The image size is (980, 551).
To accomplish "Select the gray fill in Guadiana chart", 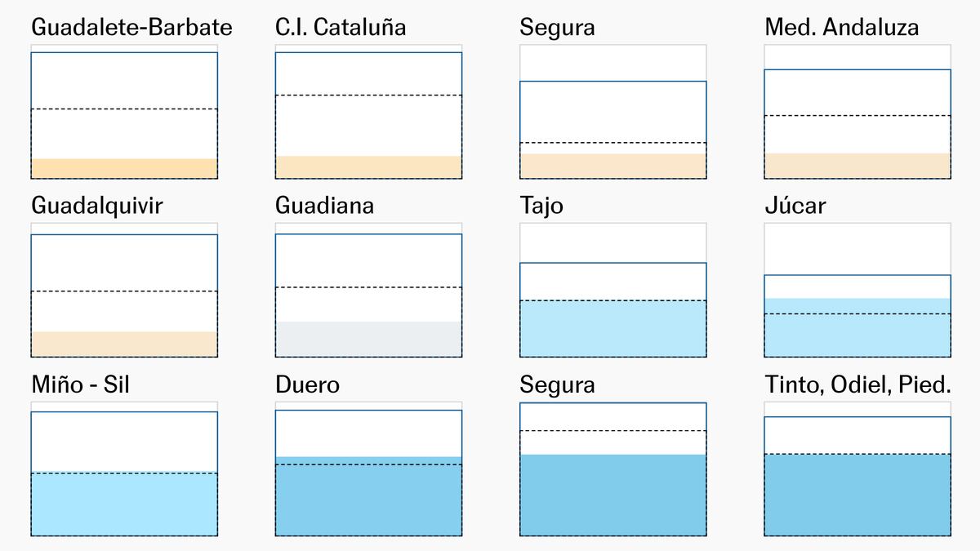I will 368,339.
